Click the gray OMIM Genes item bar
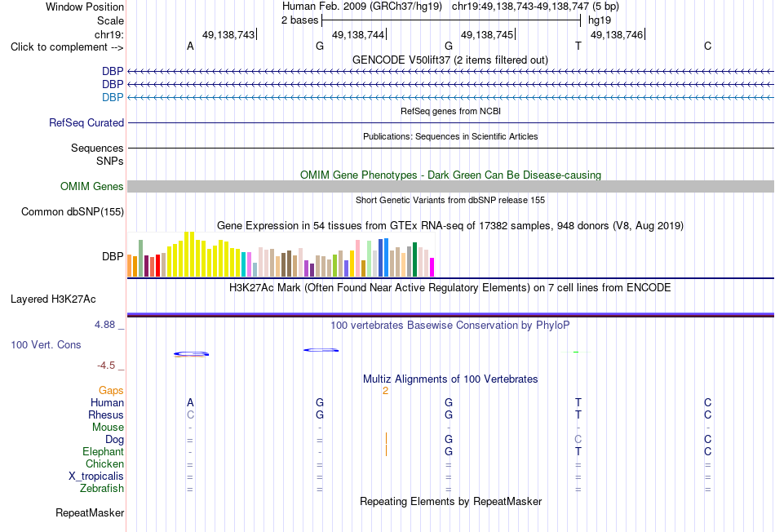 pos(451,186)
